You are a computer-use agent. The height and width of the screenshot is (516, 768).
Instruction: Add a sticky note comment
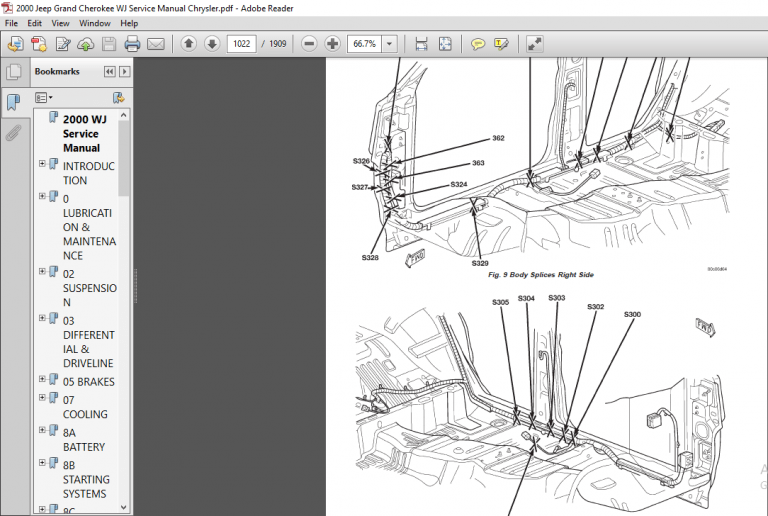tap(478, 44)
